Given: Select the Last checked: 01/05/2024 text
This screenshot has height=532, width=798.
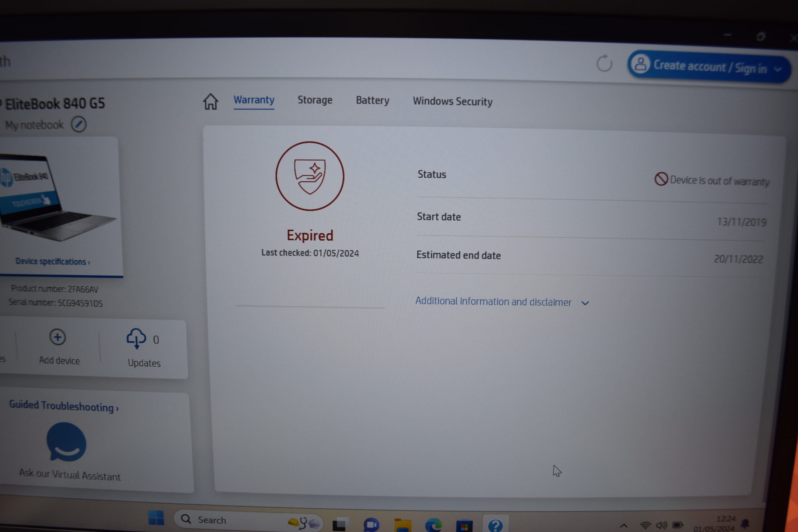Looking at the screenshot, I should click(310, 253).
